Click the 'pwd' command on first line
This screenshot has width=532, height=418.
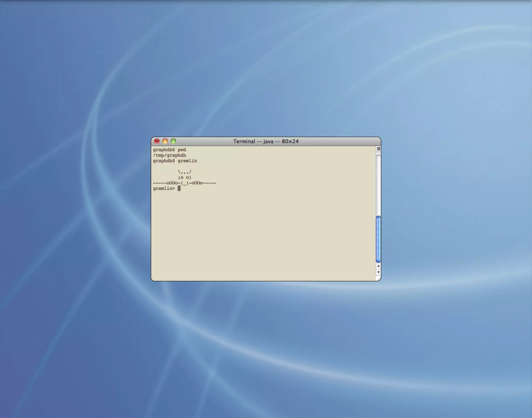coord(182,150)
